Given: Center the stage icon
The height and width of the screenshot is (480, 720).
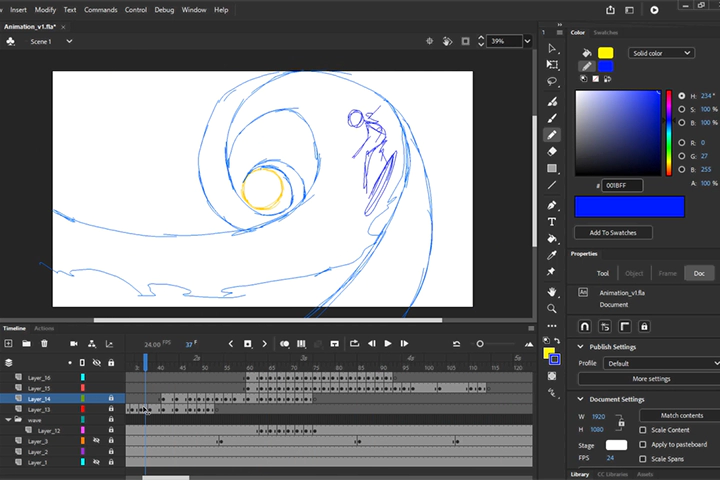Looking at the screenshot, I should [x=429, y=41].
